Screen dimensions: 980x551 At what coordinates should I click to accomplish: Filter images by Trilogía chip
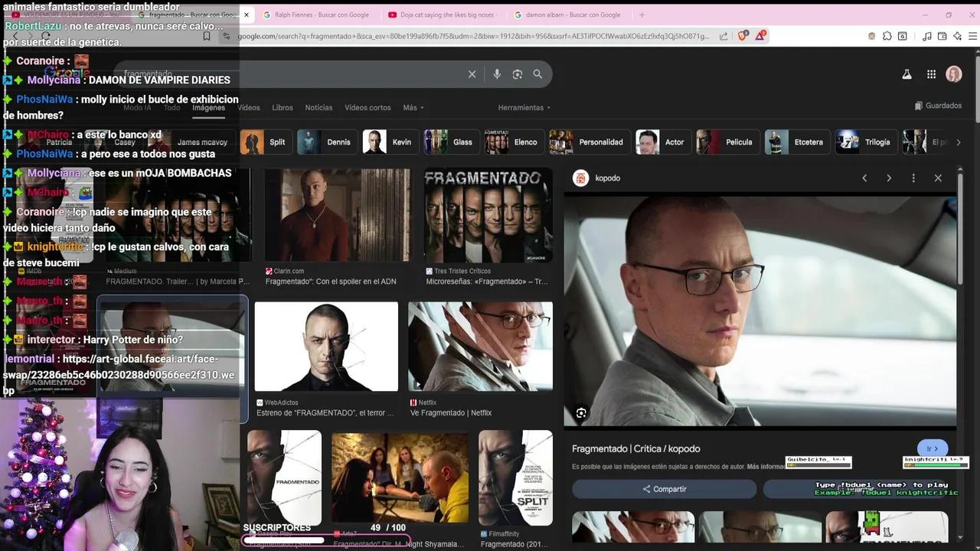click(865, 142)
